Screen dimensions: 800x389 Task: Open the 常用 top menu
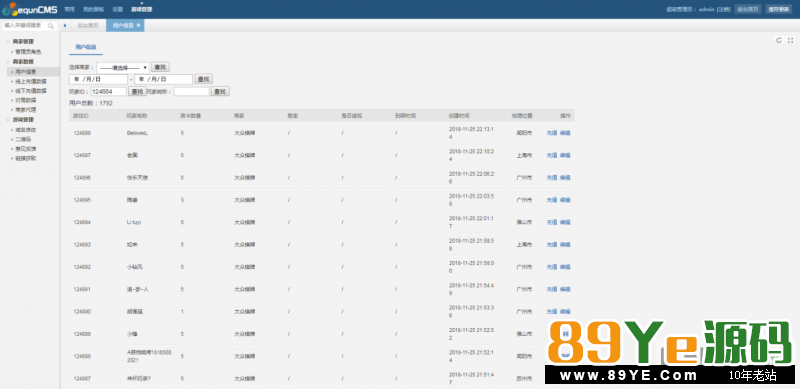pos(69,9)
